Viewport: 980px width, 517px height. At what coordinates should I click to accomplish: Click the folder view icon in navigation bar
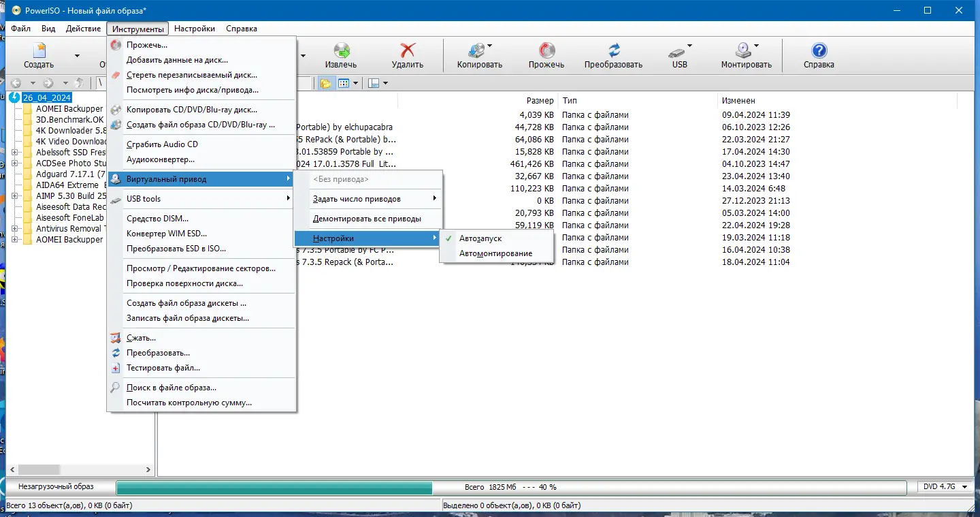pos(326,83)
